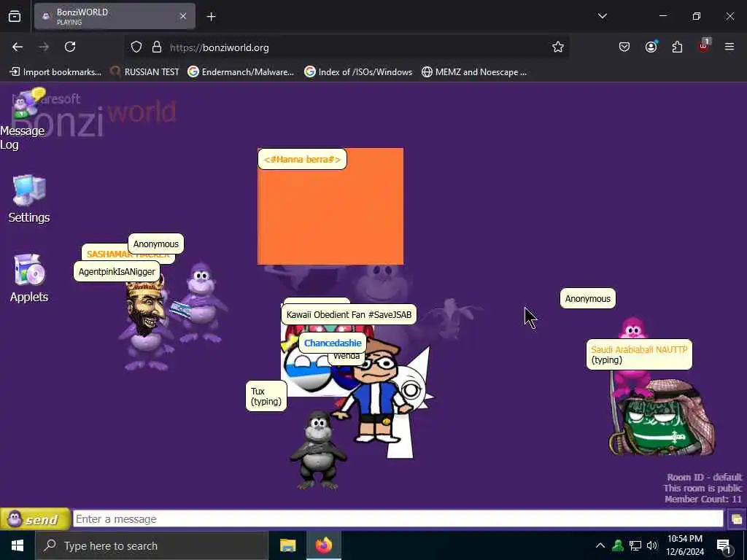
Task: Click Member Count: 11 text
Action: (703, 499)
